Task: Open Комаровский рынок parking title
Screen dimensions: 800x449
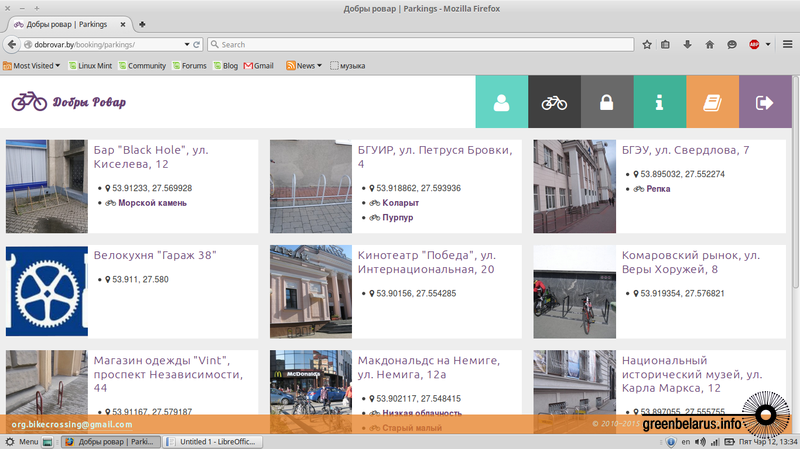Action: (691, 262)
